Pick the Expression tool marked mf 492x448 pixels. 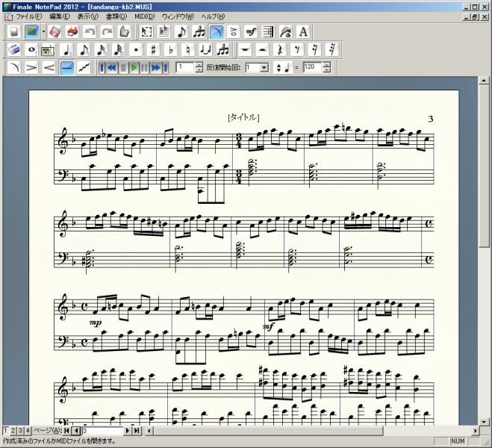click(251, 31)
